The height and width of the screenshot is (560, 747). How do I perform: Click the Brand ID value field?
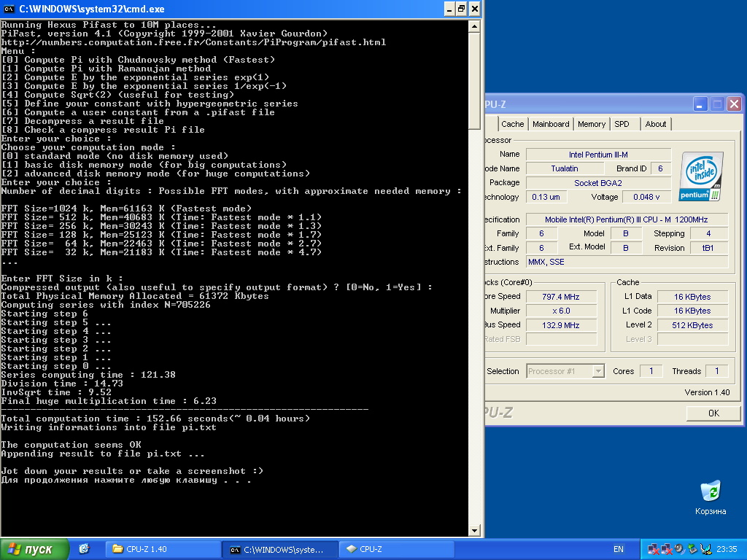(660, 168)
